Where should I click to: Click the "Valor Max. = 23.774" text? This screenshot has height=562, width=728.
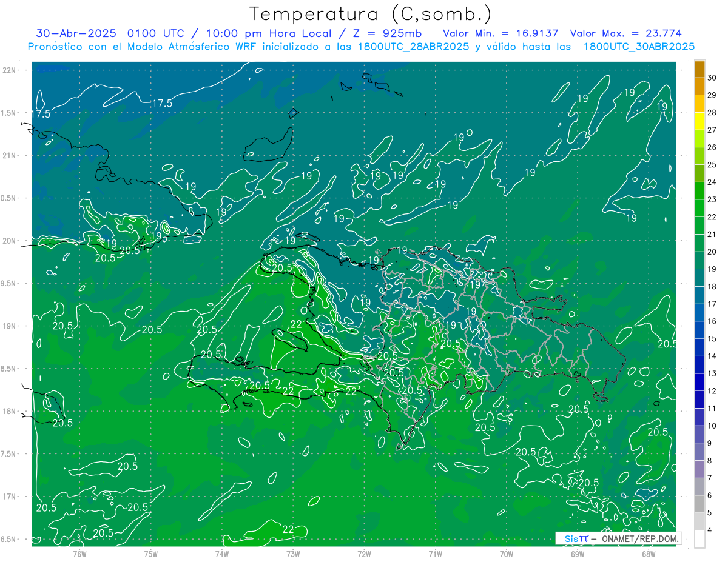pyautogui.click(x=625, y=33)
